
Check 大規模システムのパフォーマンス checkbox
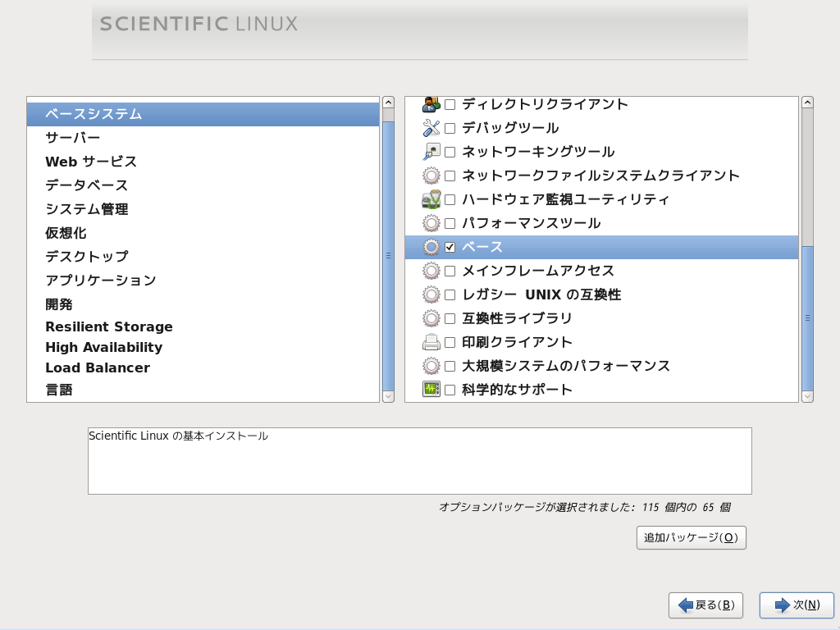450,366
